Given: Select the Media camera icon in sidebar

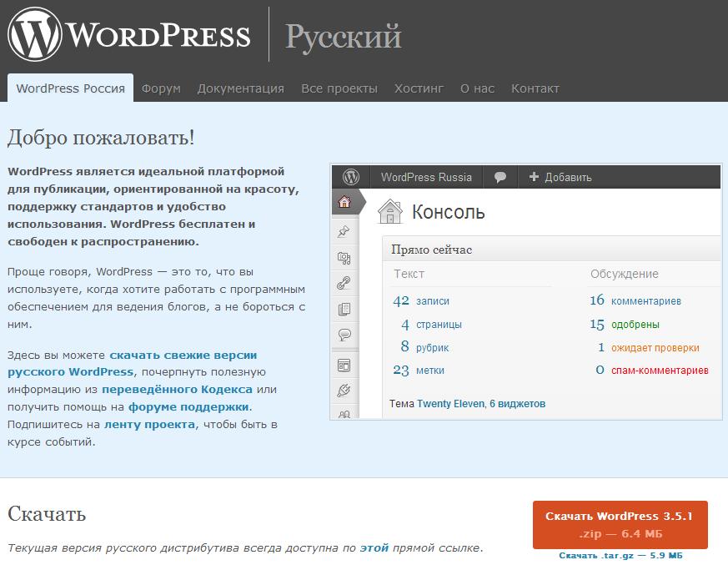Looking at the screenshot, I should tap(344, 258).
